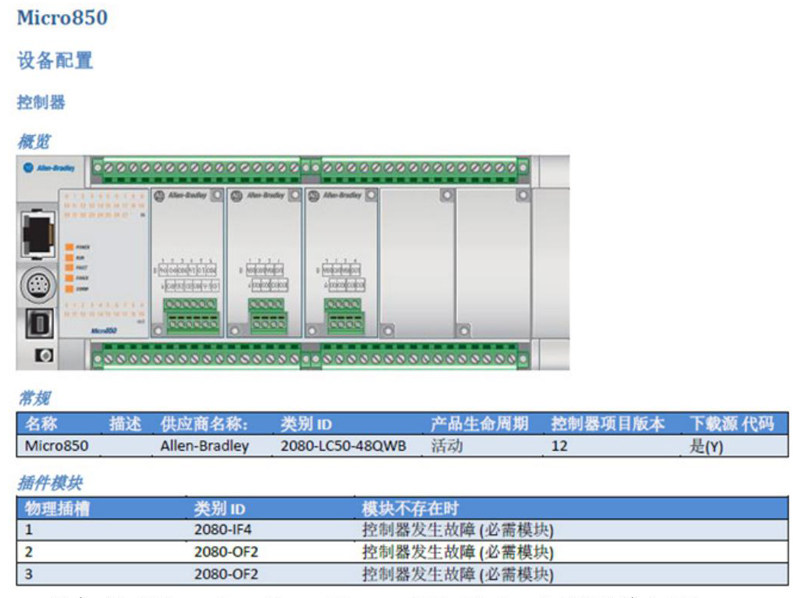Click the 控制器项目版本 column header

[608, 423]
